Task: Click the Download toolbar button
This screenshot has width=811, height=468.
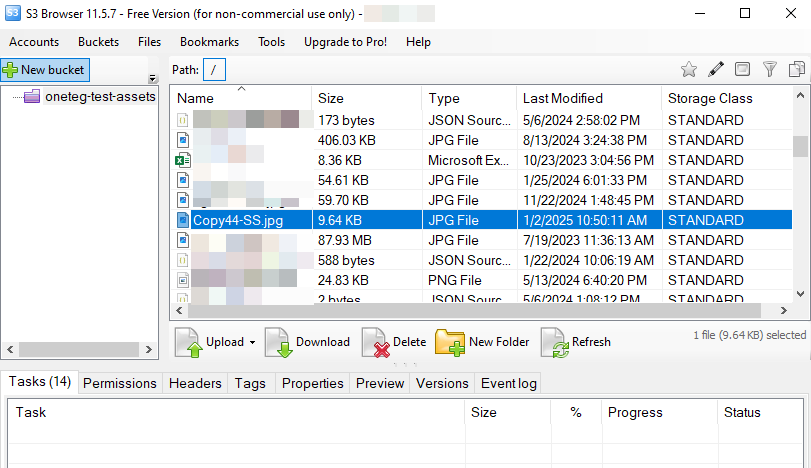Action: 308,342
